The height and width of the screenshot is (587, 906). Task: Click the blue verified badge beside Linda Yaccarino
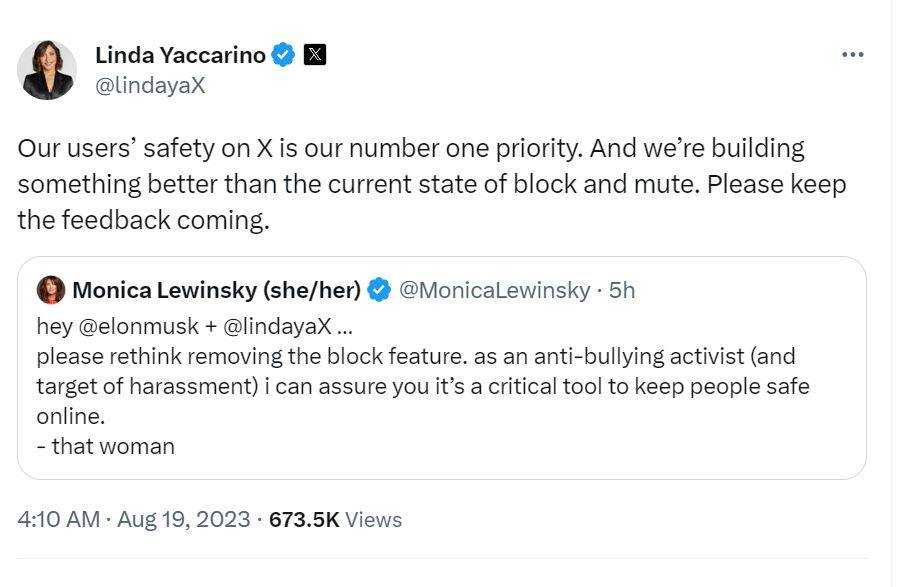point(283,55)
